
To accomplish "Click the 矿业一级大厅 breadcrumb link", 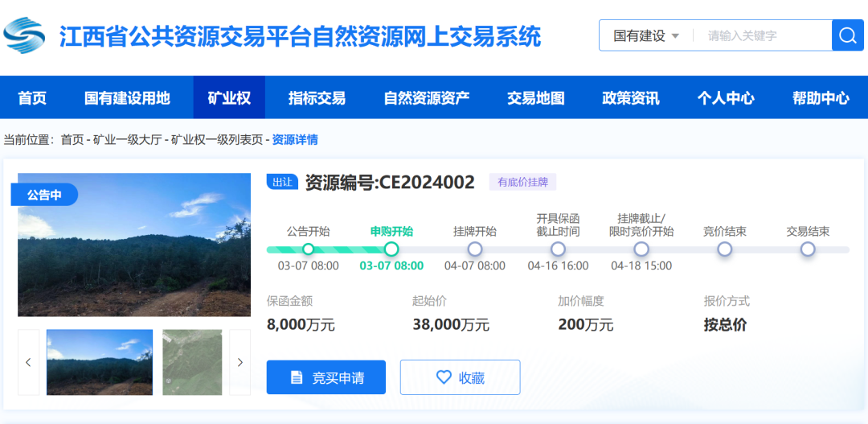I will [127, 140].
